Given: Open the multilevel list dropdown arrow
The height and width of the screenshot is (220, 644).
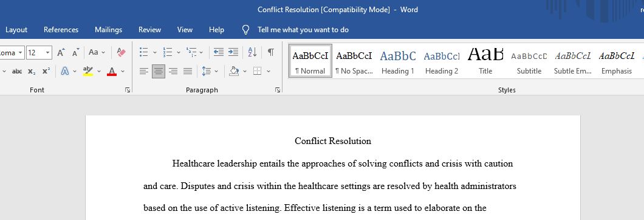Looking at the screenshot, I should tap(201, 52).
